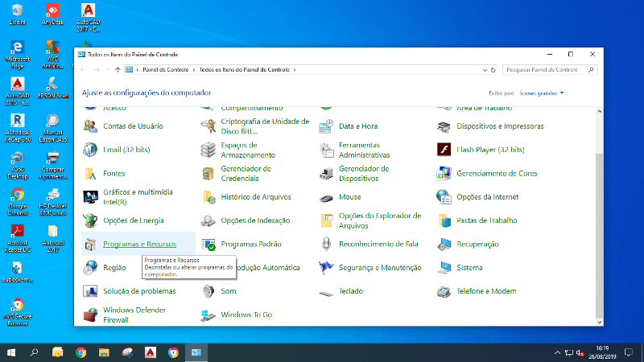
Task: Open the Espaços de Armazenamento icon
Action: click(x=208, y=150)
